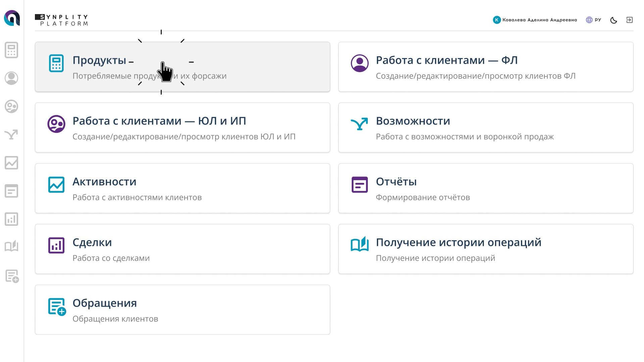Click the Возможности branching arrow sidebar icon
The image size is (644, 362).
[x=11, y=135]
